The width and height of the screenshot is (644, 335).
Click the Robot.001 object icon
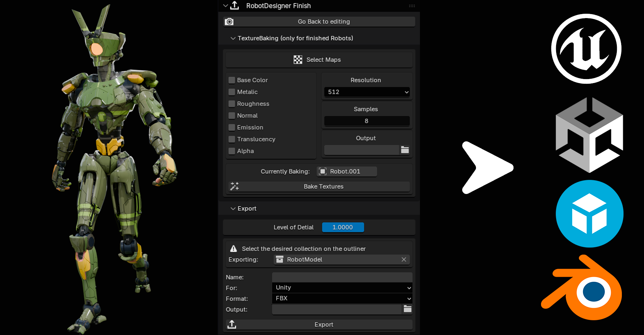click(323, 172)
